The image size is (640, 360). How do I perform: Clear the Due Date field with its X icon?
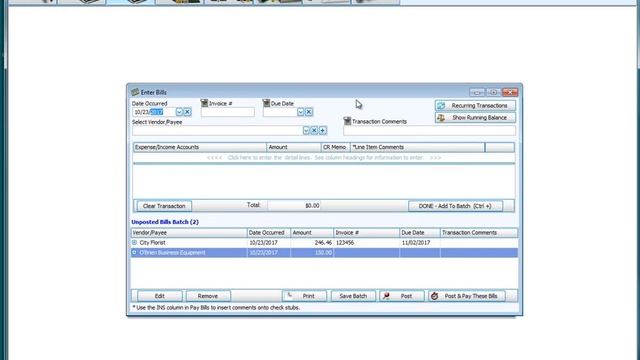pyautogui.click(x=309, y=112)
